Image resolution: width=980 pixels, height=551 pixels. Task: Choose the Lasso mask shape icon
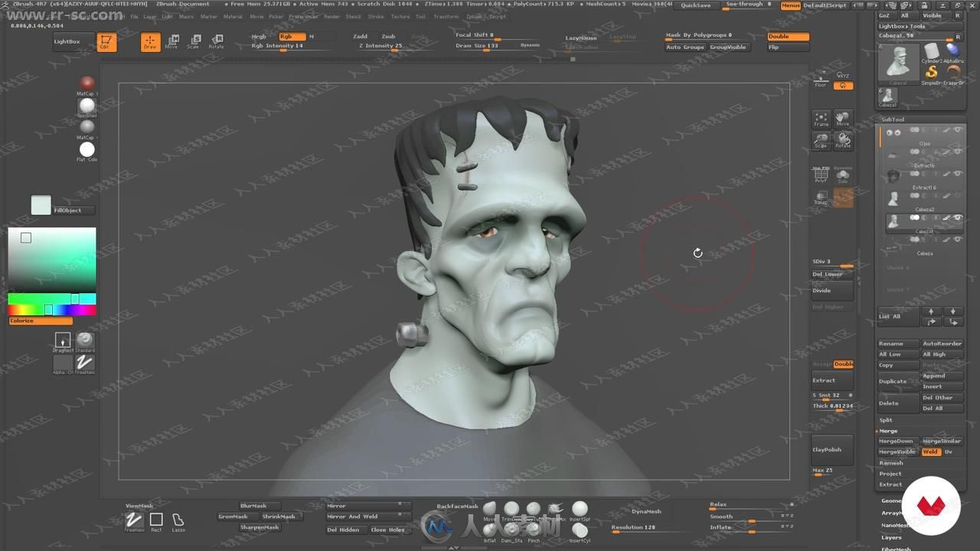click(x=178, y=521)
